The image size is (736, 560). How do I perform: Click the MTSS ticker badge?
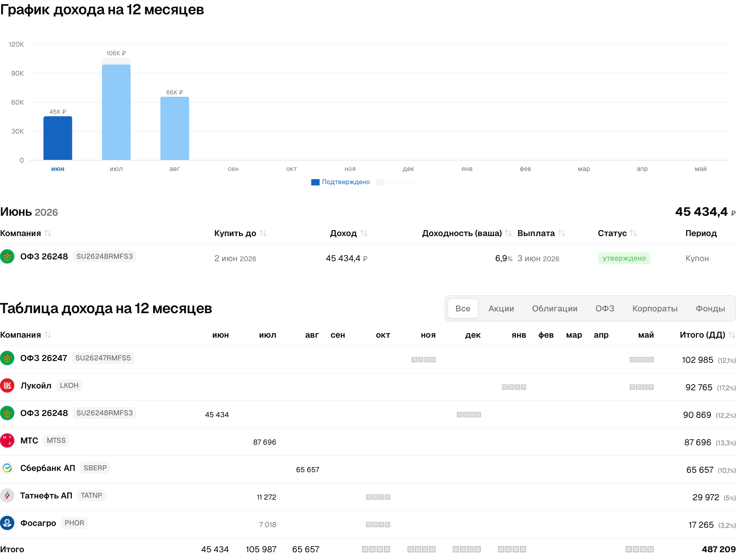pyautogui.click(x=56, y=441)
